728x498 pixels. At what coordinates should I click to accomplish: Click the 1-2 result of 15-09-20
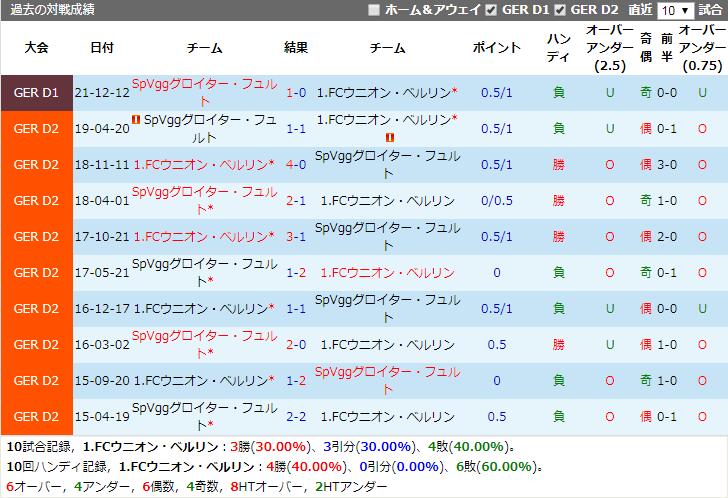[x=296, y=381]
